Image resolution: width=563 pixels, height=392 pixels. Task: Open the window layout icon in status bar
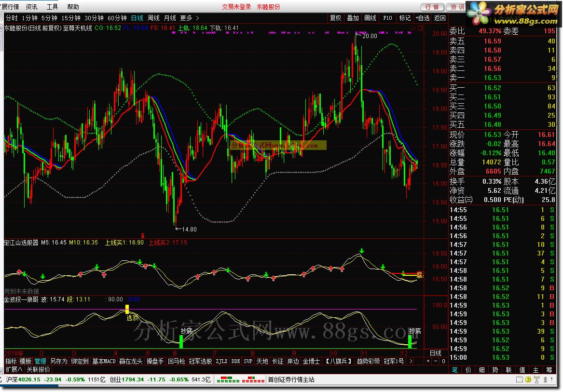point(520,379)
